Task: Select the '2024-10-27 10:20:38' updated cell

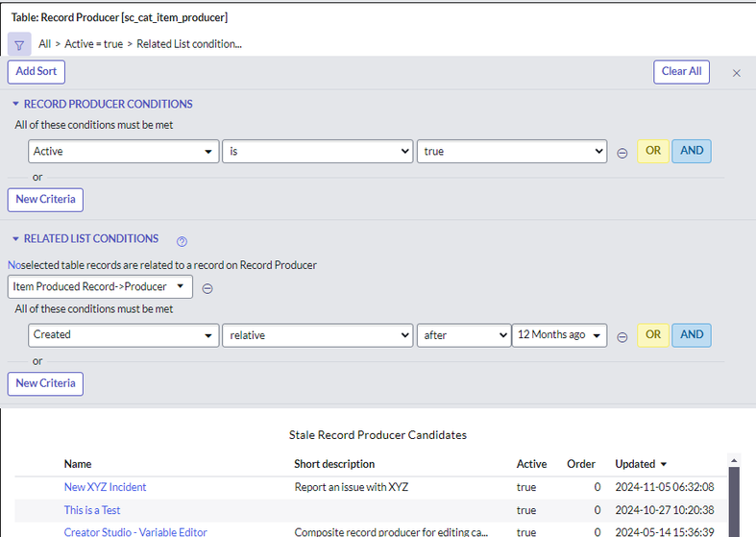Action: point(665,510)
